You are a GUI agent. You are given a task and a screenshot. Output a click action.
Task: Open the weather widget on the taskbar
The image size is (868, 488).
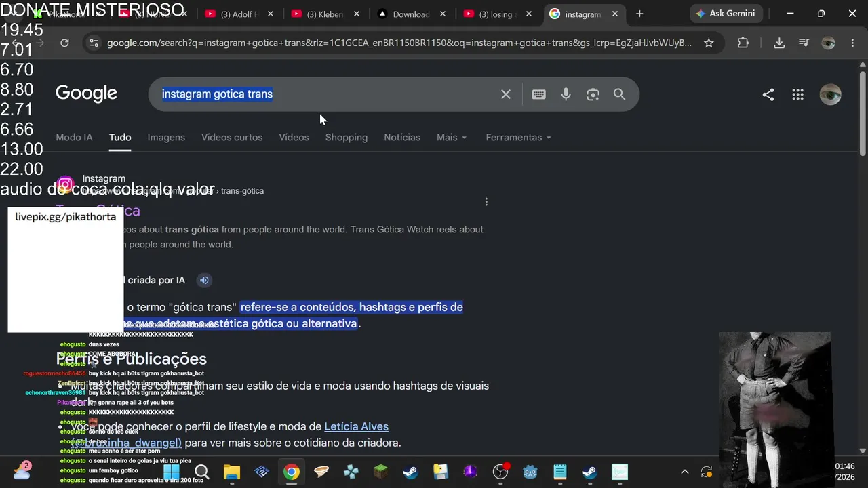pos(22,471)
